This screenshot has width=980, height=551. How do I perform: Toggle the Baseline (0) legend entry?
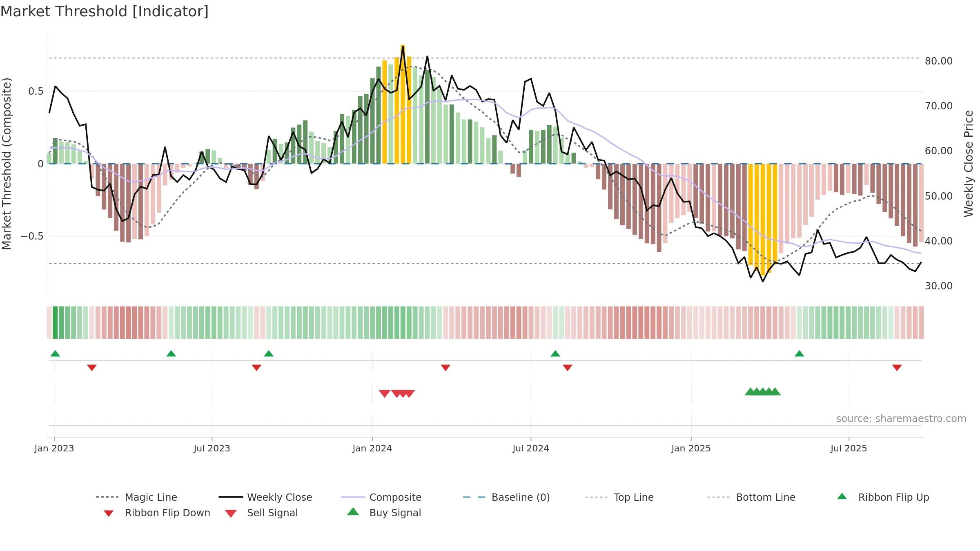pos(506,497)
